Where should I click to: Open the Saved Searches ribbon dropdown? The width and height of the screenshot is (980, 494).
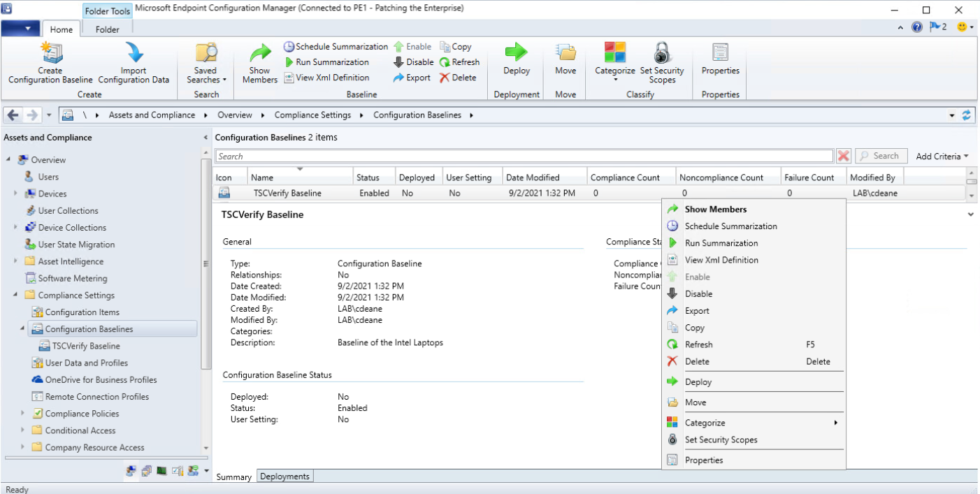point(206,63)
